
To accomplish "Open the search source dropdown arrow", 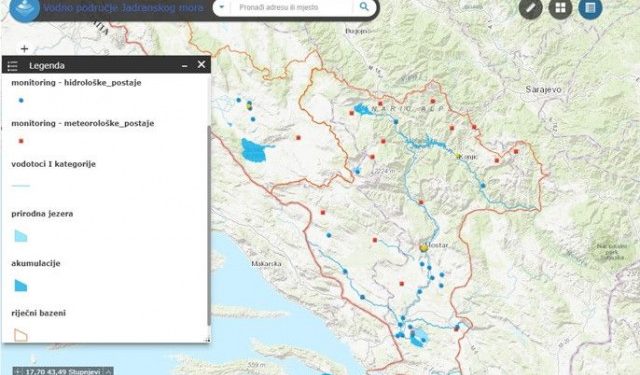I will point(222,7).
